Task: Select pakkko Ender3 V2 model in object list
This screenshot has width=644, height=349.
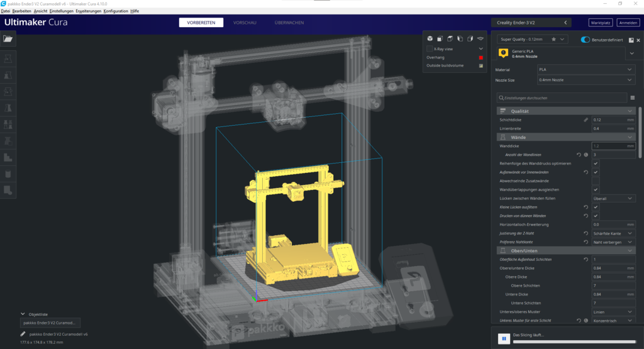Action: click(x=50, y=323)
